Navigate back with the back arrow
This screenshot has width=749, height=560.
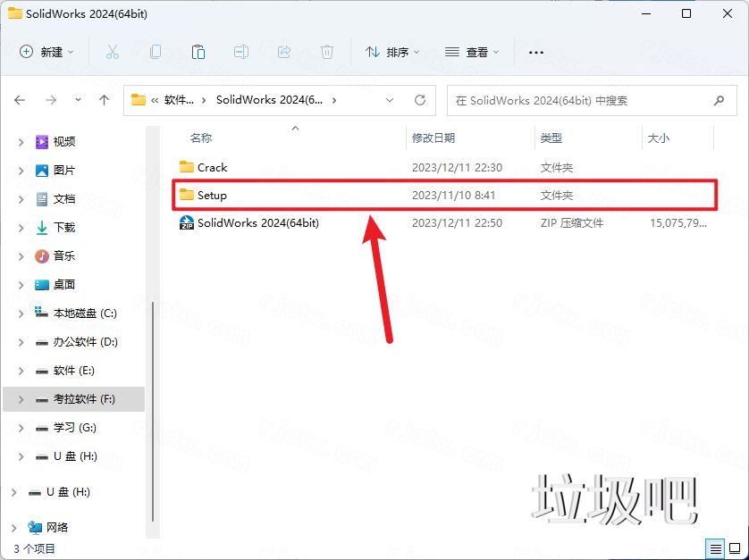point(20,100)
